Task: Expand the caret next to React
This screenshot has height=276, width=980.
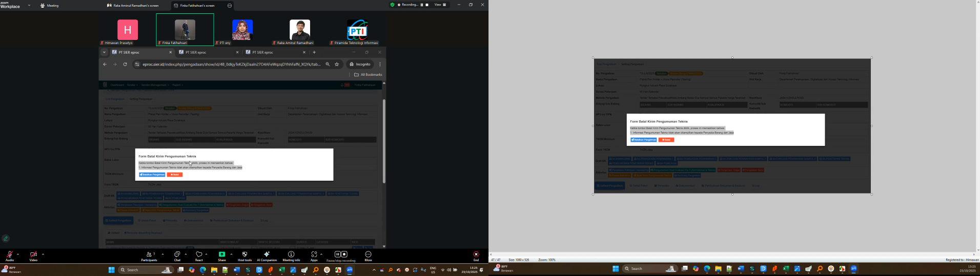Action: [x=207, y=254]
